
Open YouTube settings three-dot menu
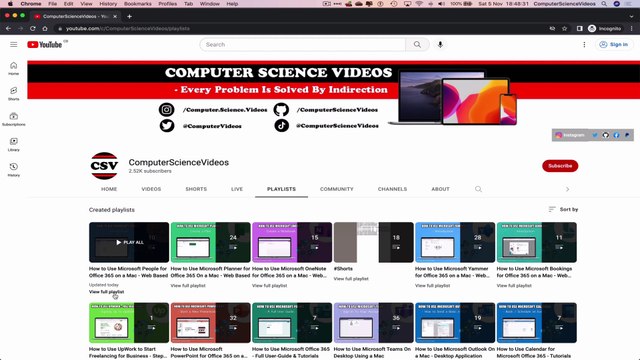point(584,44)
